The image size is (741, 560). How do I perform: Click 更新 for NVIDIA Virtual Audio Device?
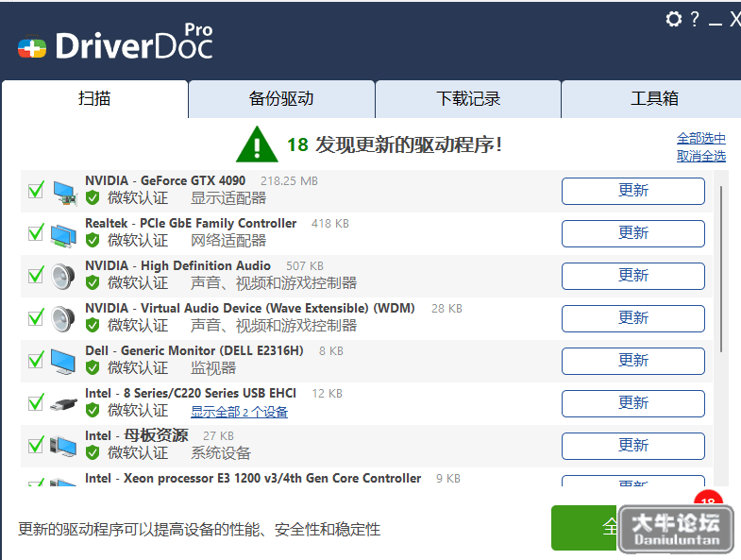(x=633, y=319)
